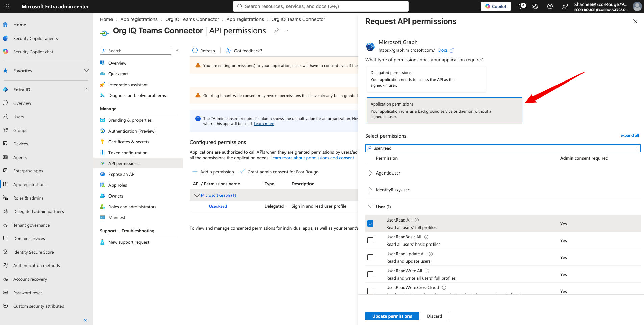
Task: Collapse the Entra ID section
Action: click(86, 90)
